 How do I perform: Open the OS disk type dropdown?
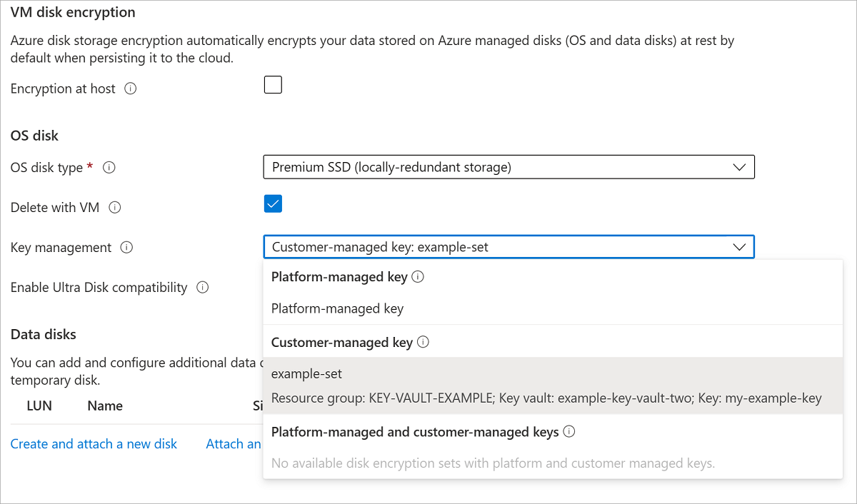click(x=508, y=168)
